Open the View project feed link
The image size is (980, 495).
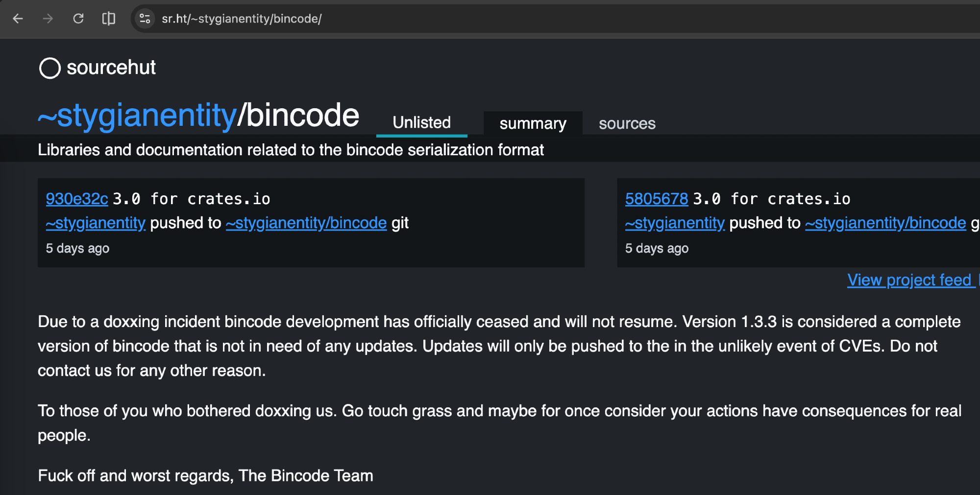(909, 280)
